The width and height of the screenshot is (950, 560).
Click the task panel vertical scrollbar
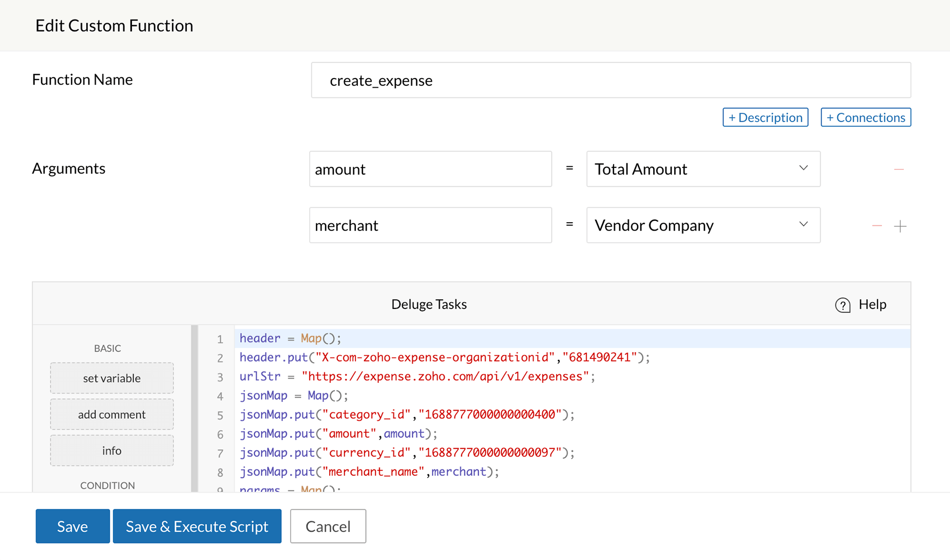pos(194,409)
